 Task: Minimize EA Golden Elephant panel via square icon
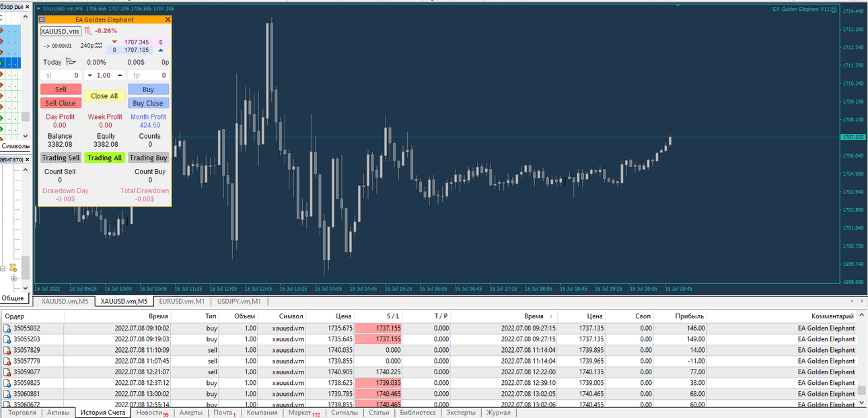pyautogui.click(x=42, y=20)
